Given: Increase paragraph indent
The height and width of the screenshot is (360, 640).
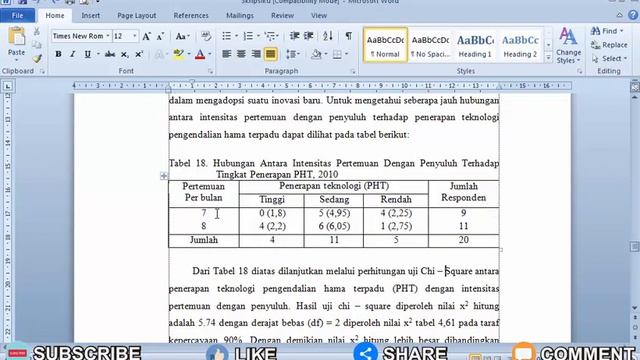Looking at the screenshot, I should tap(309, 36).
